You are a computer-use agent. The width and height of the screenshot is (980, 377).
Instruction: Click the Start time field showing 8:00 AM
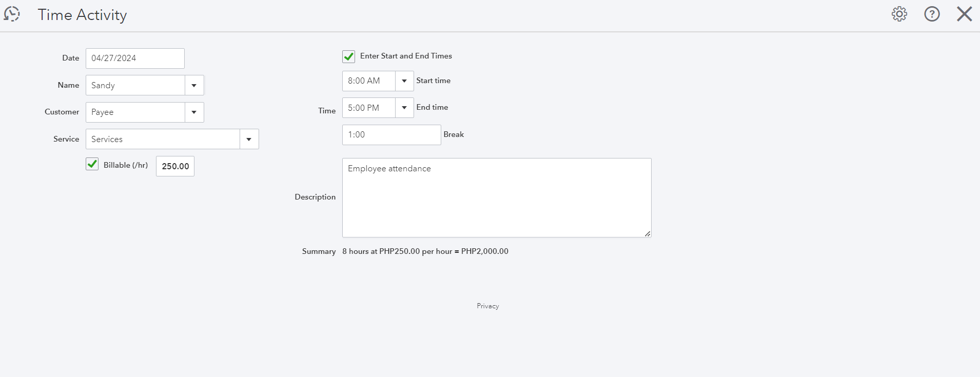click(369, 81)
